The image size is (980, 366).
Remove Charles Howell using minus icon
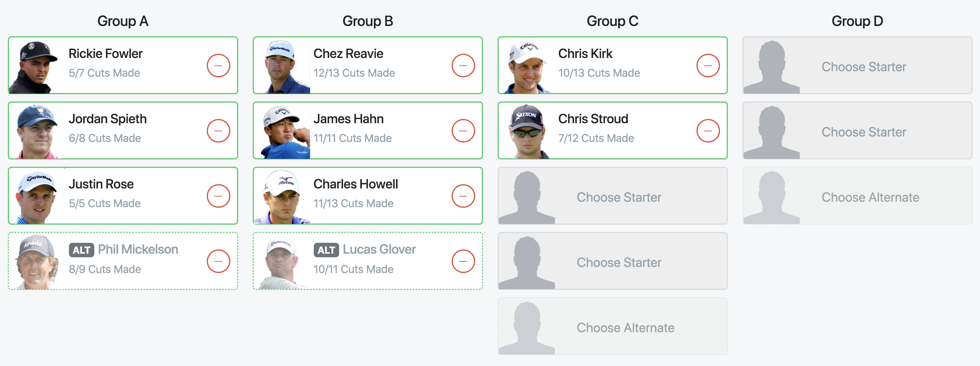pos(463,196)
